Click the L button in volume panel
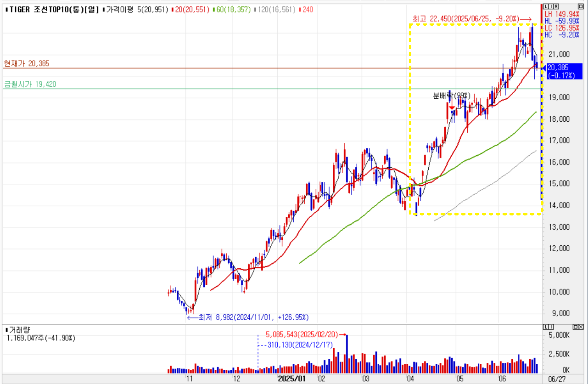The width and height of the screenshot is (588, 384). [545, 327]
